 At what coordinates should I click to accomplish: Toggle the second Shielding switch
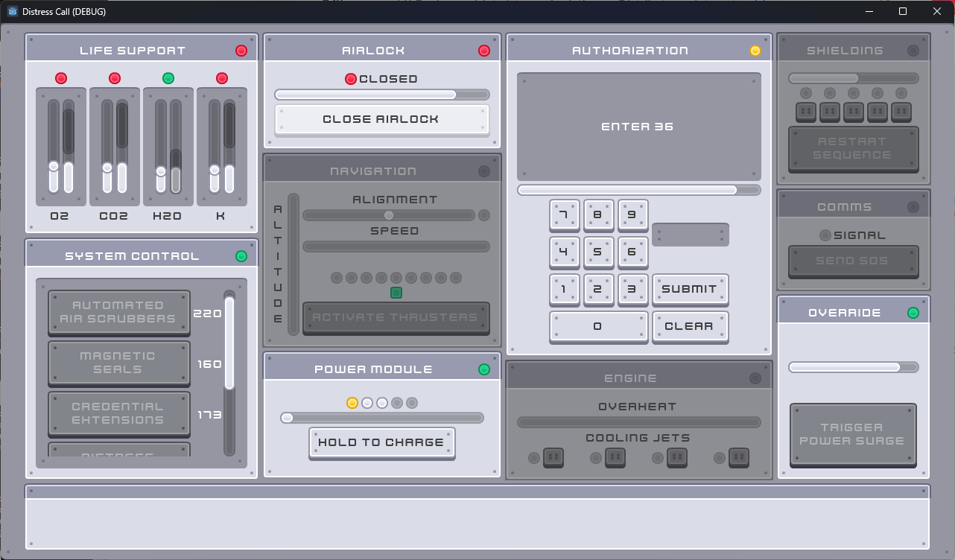point(830,112)
